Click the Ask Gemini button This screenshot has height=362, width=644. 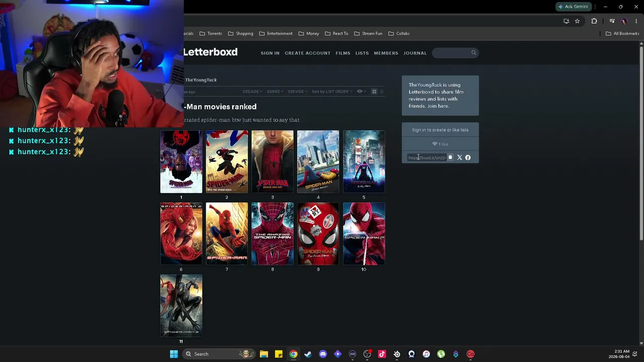pos(573,7)
